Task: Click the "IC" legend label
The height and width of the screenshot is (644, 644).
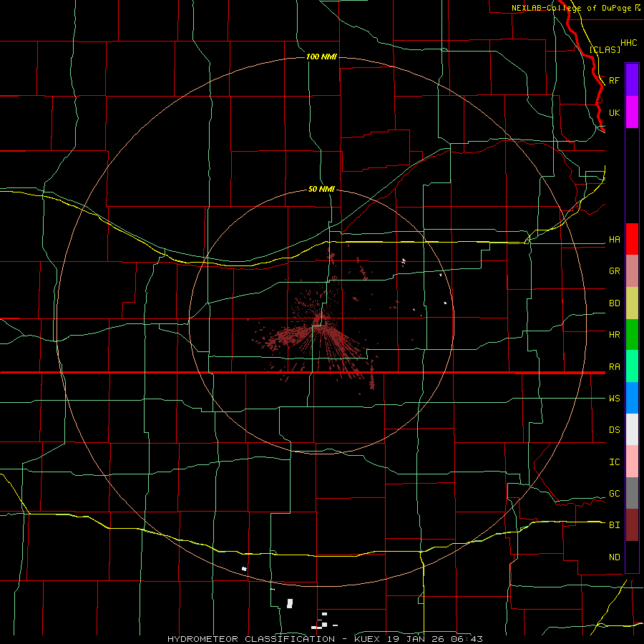Action: [x=614, y=462]
